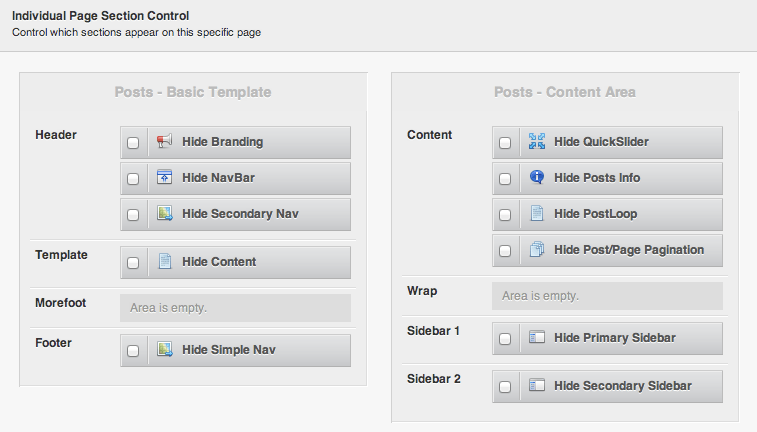Viewport: 757px width, 432px height.
Task: Enable the Hide Branding checkbox
Action: click(x=133, y=143)
